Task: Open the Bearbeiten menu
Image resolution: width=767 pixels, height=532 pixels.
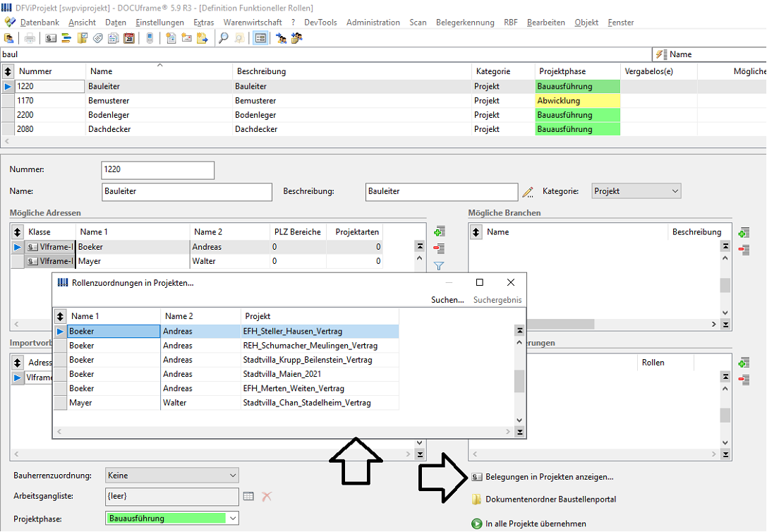Action: pos(546,23)
